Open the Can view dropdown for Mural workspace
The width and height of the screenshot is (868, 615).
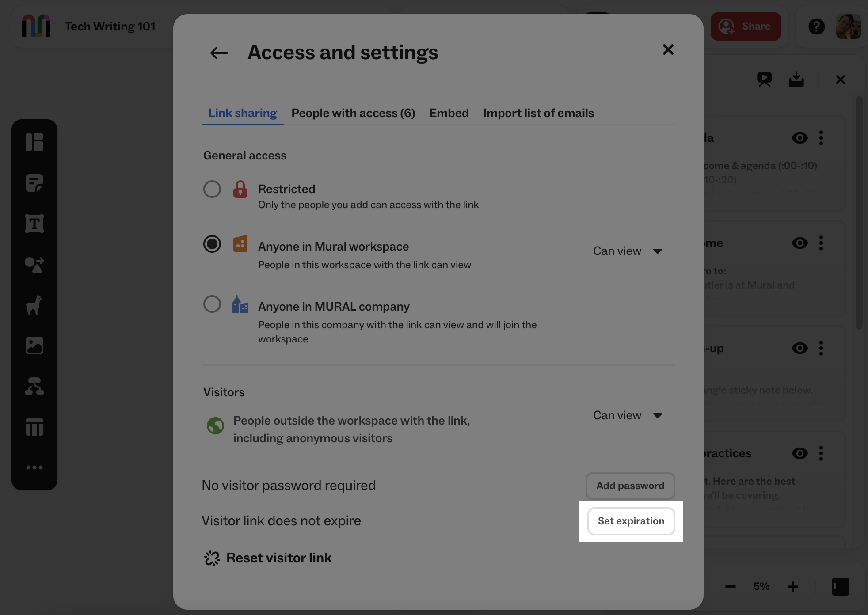(628, 251)
